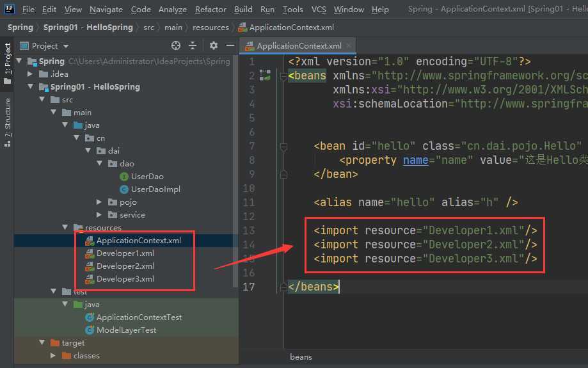Toggle the 1: Project tool window tab
The image size is (588, 368).
pyautogui.click(x=8, y=63)
